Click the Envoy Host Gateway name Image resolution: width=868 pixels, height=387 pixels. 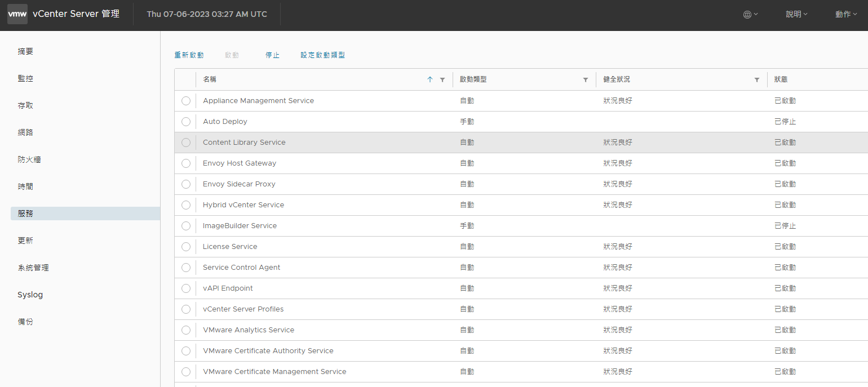pyautogui.click(x=240, y=163)
